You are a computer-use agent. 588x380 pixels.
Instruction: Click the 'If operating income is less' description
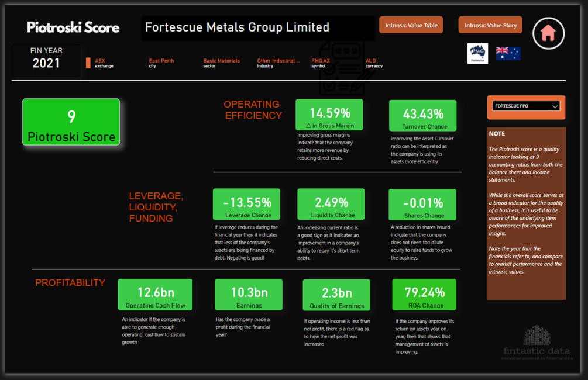coord(337,333)
